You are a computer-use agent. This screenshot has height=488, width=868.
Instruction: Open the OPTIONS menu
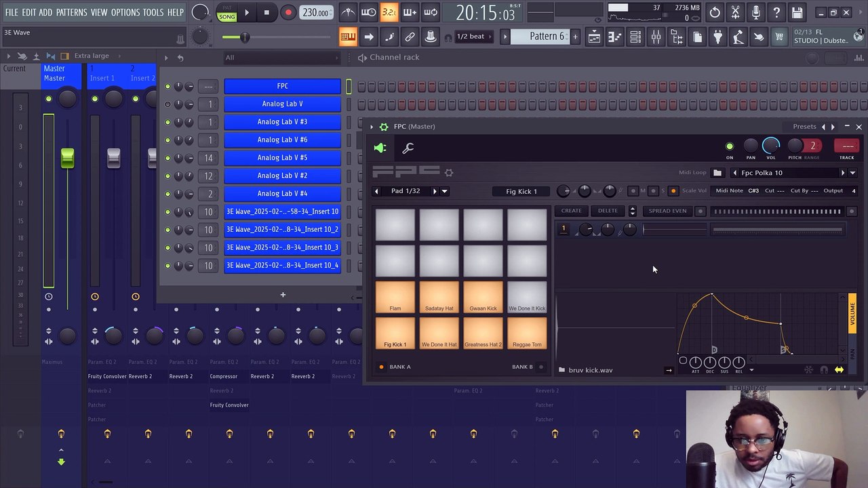pos(125,12)
